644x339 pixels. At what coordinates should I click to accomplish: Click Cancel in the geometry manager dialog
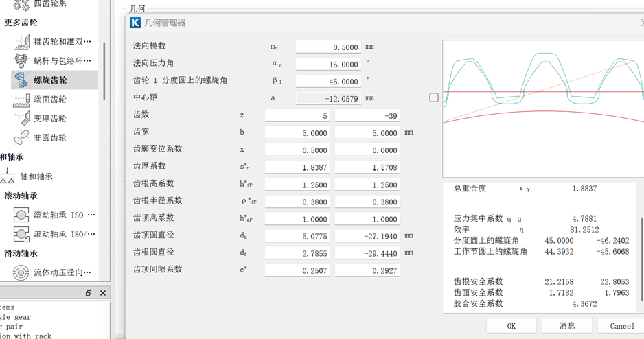click(621, 326)
